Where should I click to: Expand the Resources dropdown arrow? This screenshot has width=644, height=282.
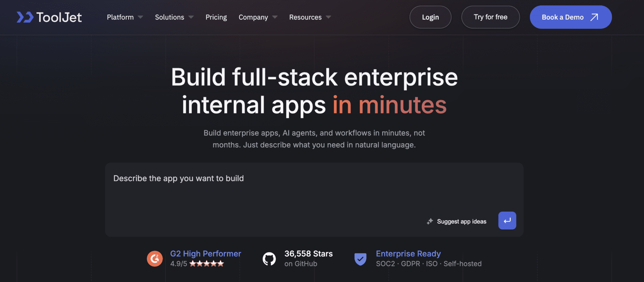(x=329, y=17)
